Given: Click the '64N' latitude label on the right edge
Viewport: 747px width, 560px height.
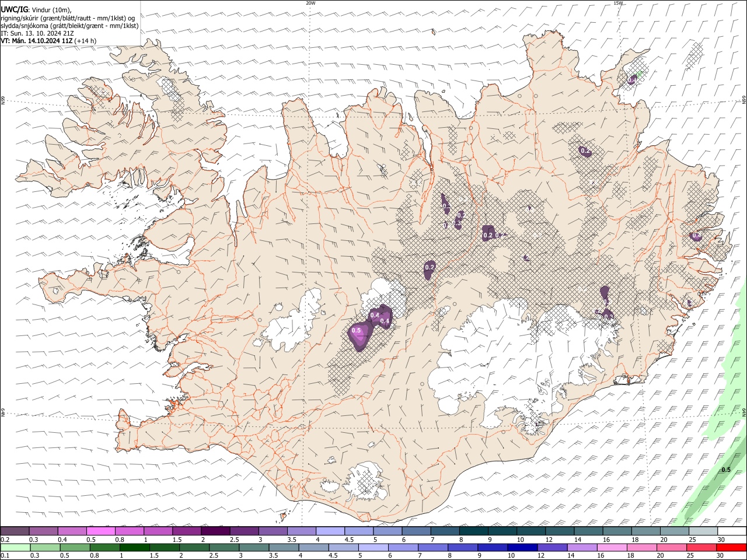Looking at the screenshot, I should 744,412.
